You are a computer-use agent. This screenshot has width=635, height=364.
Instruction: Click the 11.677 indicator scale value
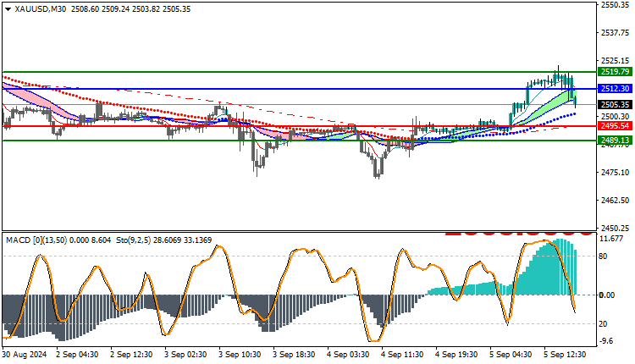[x=611, y=239]
